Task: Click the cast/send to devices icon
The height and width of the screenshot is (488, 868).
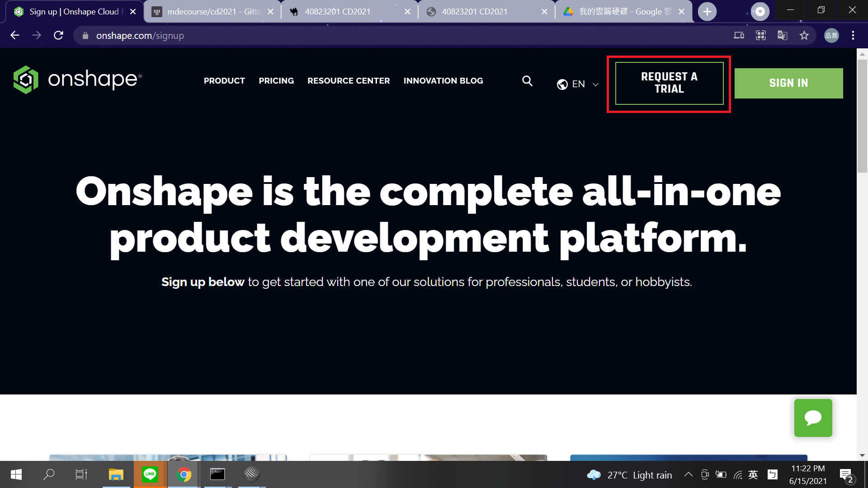Action: (739, 35)
